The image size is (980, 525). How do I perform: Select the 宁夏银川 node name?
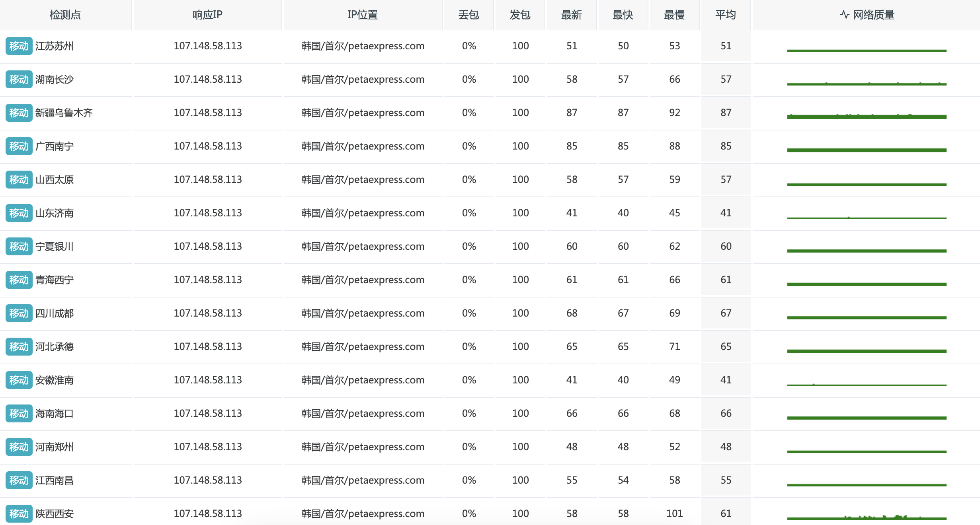[55, 247]
